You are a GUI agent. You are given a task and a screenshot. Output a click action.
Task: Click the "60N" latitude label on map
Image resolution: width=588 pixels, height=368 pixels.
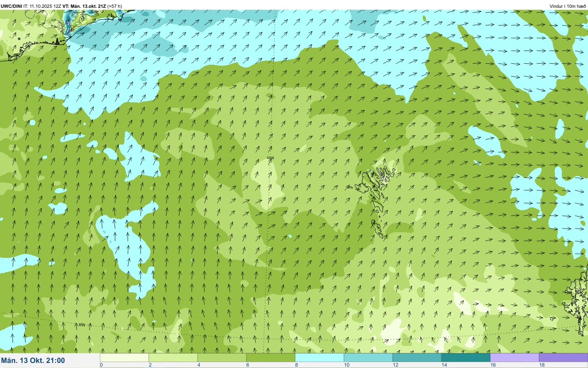82,324
